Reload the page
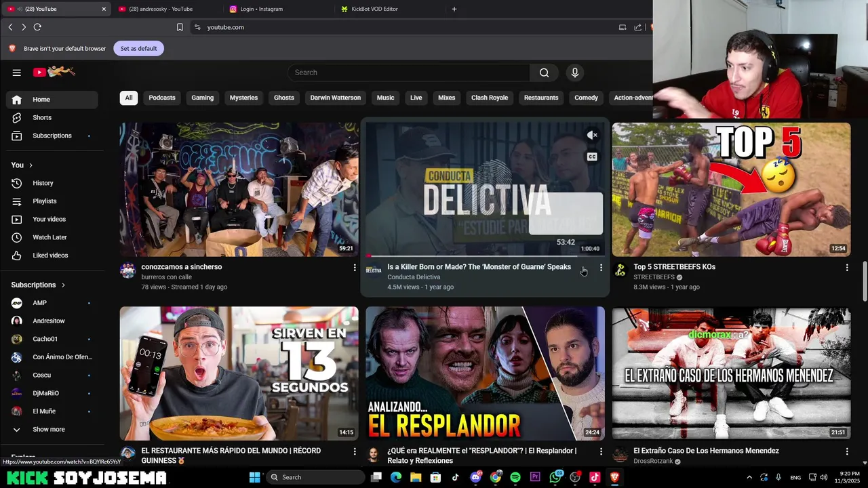The width and height of the screenshot is (868, 488). tap(37, 27)
